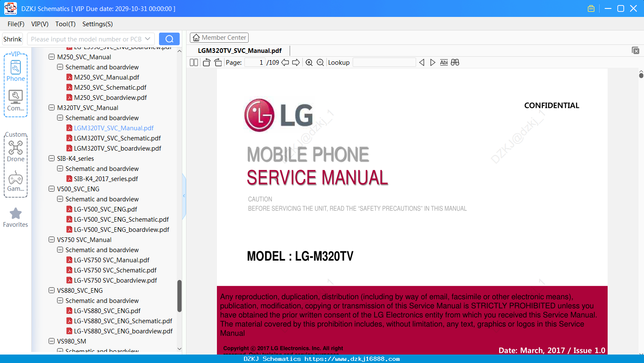This screenshot has width=644, height=363.
Task: Open the Tool(T) menu
Action: pos(66,24)
